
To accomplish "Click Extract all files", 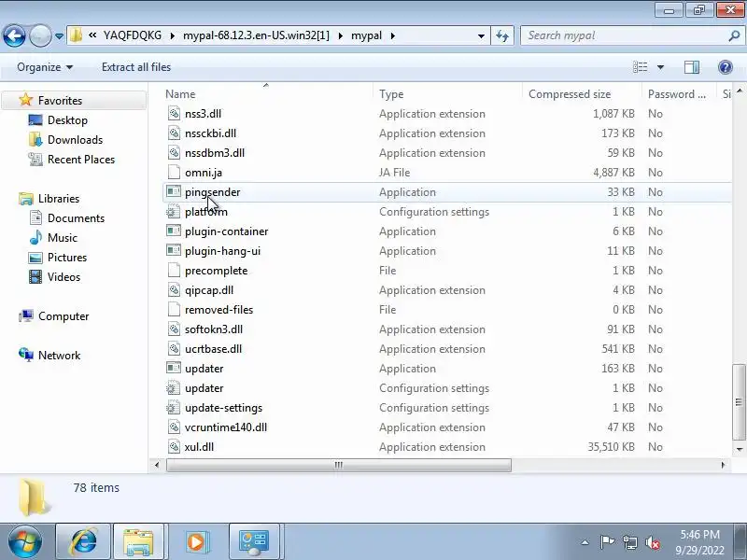I will [136, 67].
